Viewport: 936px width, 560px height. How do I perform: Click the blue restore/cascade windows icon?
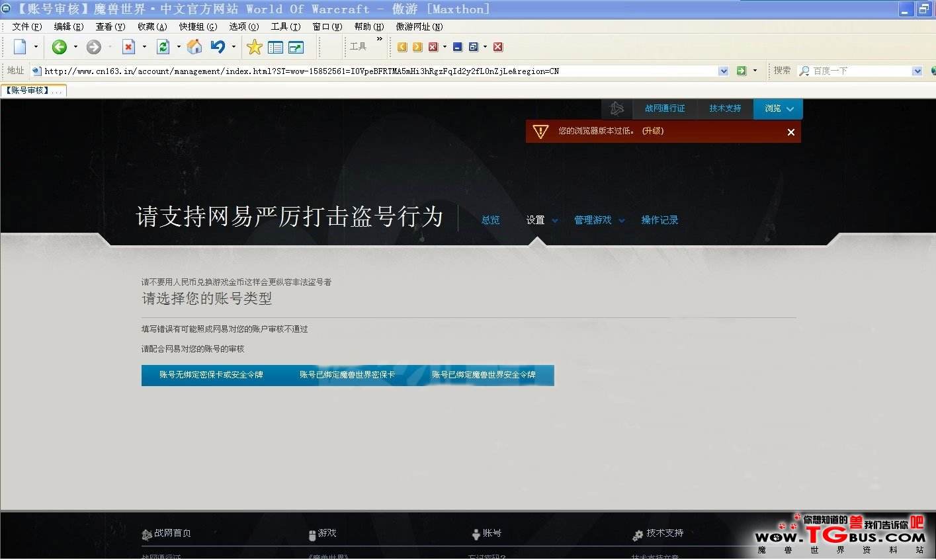pos(474,47)
